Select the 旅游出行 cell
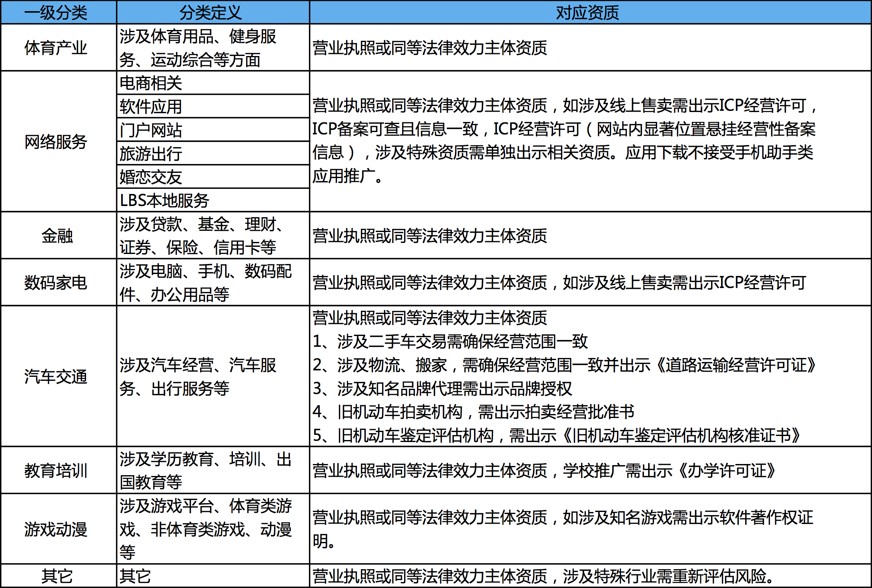Viewport: 872px width, 588px height. [x=151, y=154]
